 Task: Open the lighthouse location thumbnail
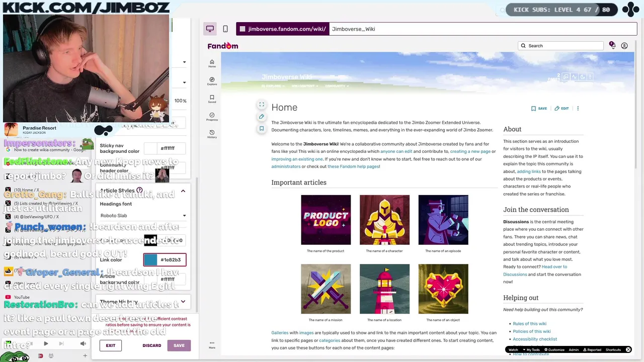coord(384,289)
